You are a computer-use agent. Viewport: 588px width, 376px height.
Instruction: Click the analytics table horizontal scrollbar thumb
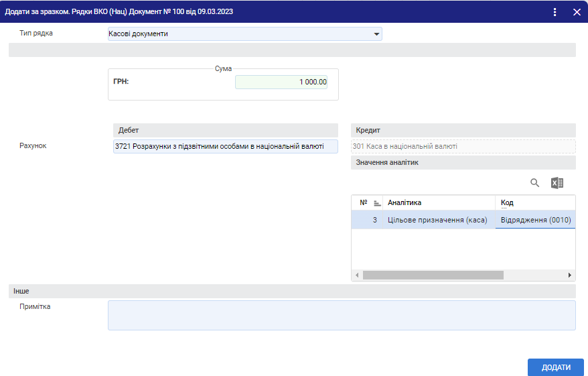tap(433, 275)
